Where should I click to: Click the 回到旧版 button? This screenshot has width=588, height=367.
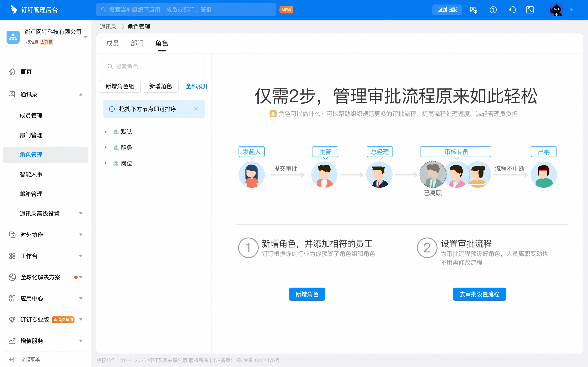click(447, 10)
